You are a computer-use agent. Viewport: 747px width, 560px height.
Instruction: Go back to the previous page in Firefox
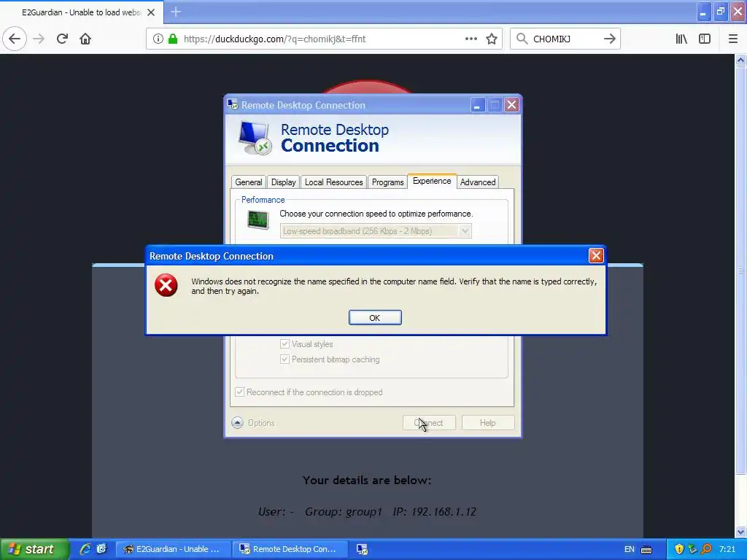pos(15,39)
